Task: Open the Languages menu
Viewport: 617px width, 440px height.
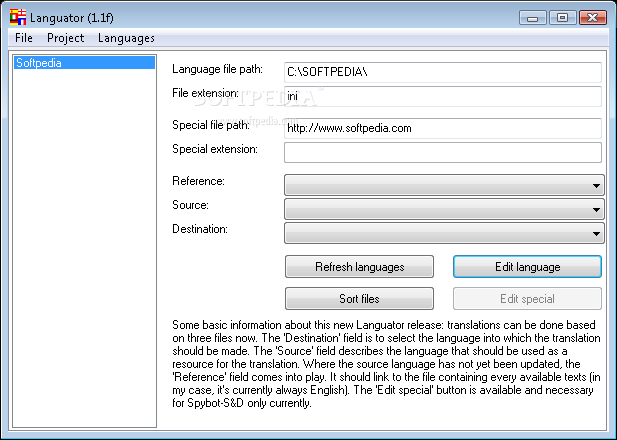Action: click(x=126, y=38)
